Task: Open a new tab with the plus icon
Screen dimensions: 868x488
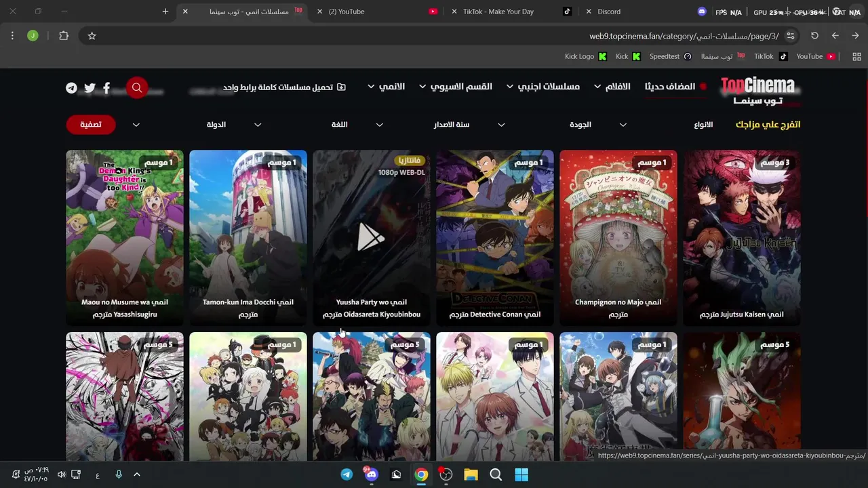Action: coord(165,12)
